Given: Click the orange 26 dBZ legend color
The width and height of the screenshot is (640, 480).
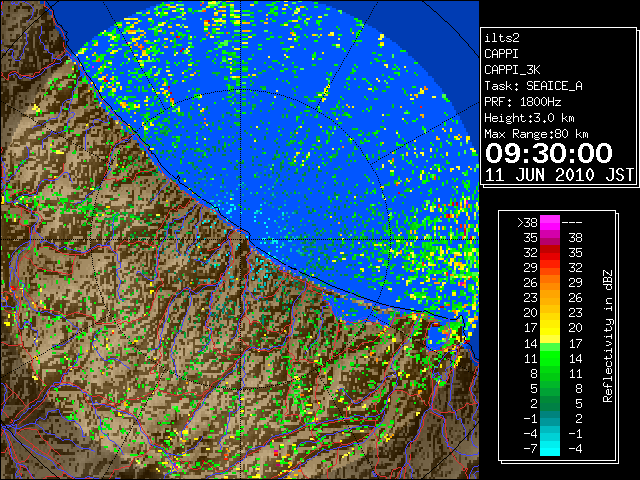Looking at the screenshot, I should [550, 282].
